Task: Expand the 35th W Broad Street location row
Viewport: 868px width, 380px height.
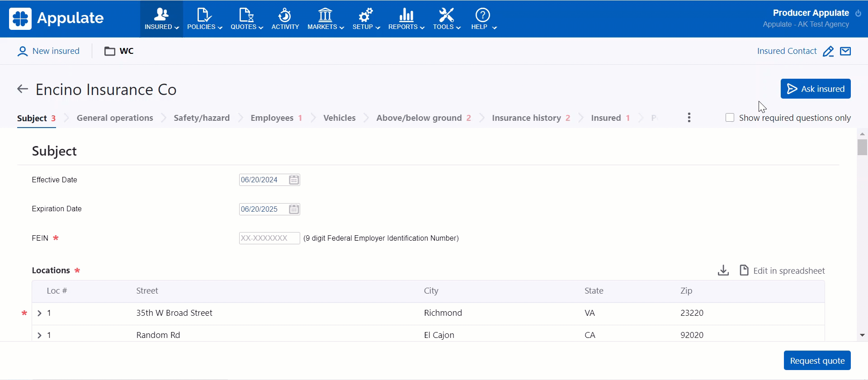Action: tap(39, 313)
